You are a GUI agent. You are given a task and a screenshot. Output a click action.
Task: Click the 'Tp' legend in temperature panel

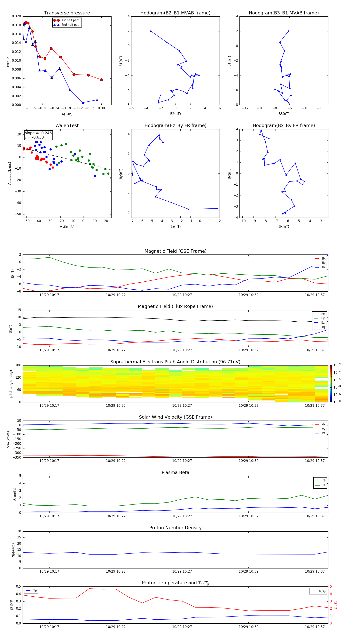tap(31, 591)
